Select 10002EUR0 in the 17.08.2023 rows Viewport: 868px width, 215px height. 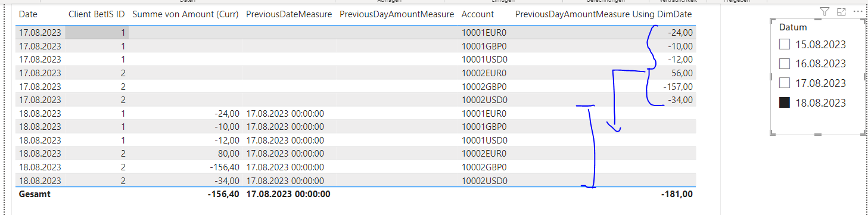[x=484, y=73]
